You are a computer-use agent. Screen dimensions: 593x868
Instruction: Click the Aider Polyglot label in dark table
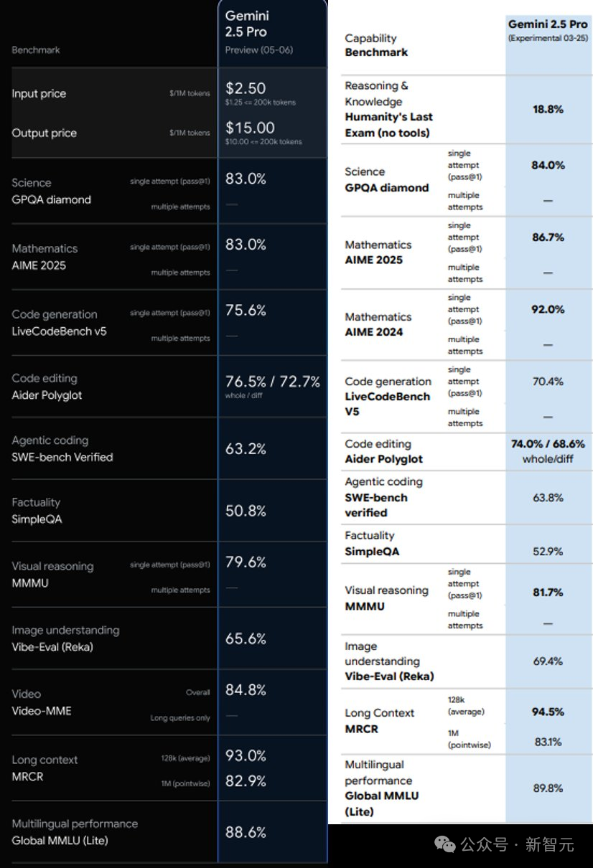pos(47,395)
